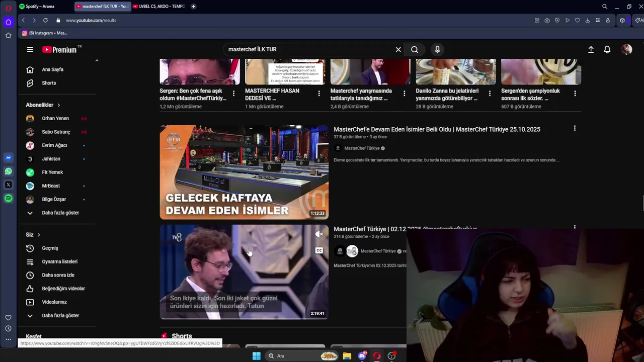Image resolution: width=644 pixels, height=362 pixels.
Task: Expand the Siz section chevron
Action: 38,235
